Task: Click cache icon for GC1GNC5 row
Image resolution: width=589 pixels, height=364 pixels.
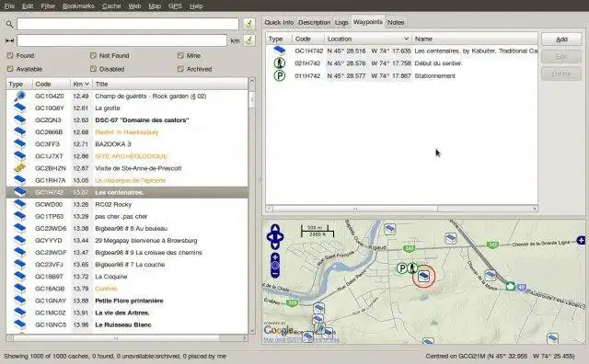Action: tap(19, 324)
